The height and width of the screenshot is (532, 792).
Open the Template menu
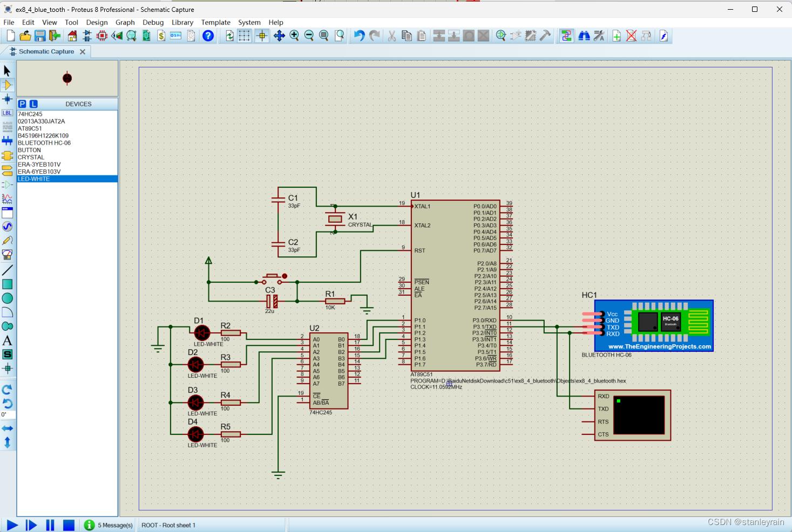point(215,23)
